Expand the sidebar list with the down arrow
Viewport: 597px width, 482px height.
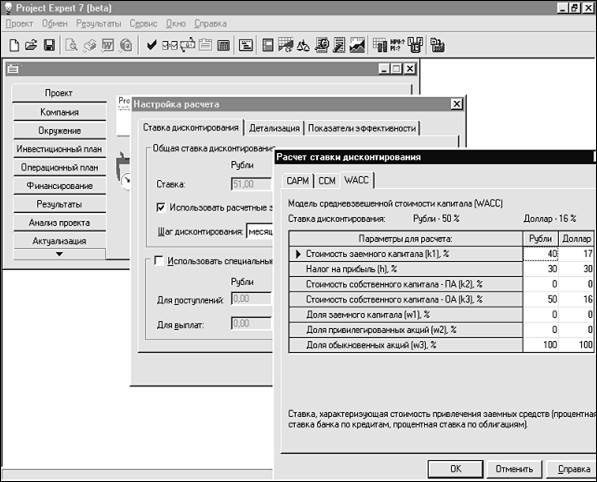click(59, 254)
